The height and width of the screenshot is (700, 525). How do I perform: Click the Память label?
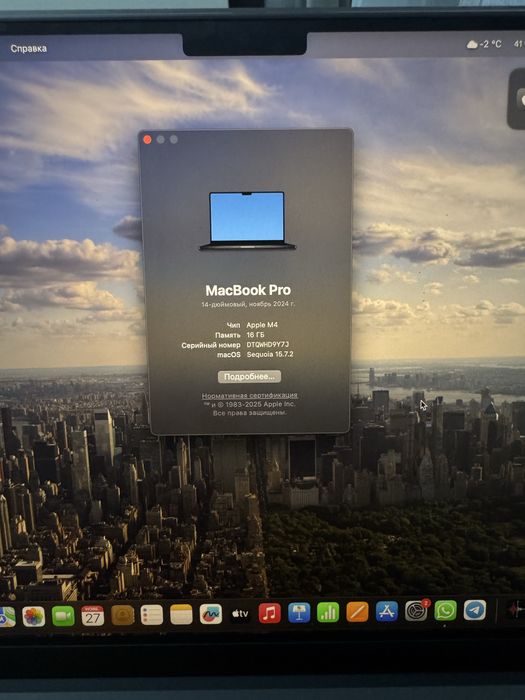tap(228, 335)
